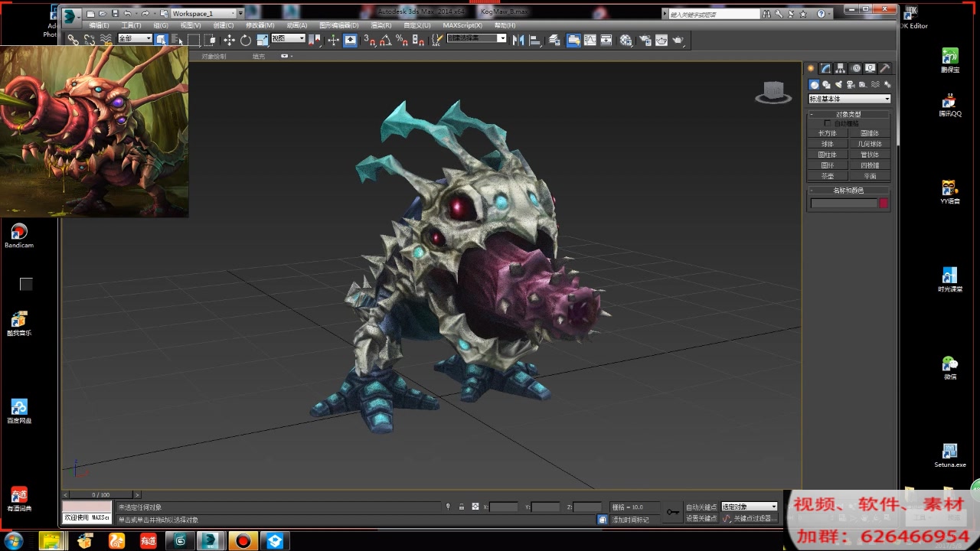
Task: Open Rendered Frame Window
Action: [661, 40]
